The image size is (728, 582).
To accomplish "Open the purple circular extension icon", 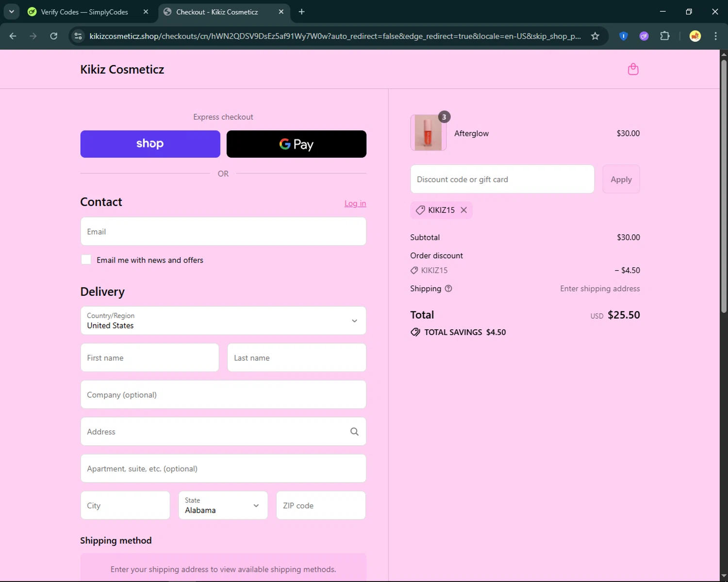I will click(644, 36).
